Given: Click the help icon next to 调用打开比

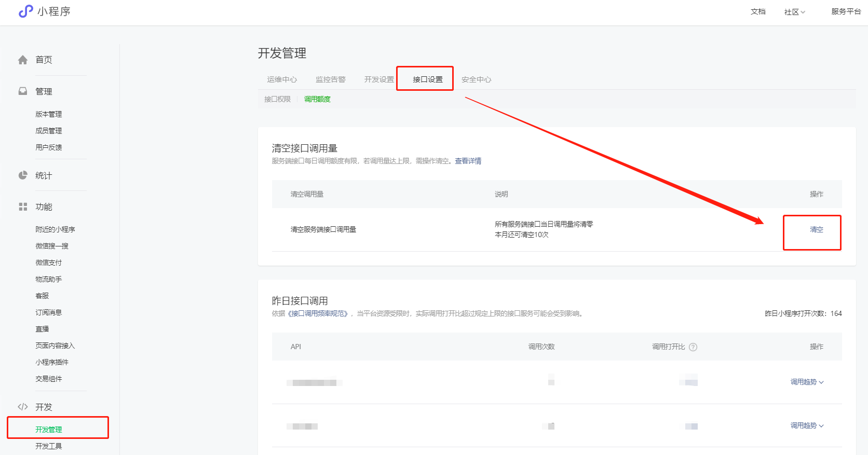Looking at the screenshot, I should pos(693,347).
